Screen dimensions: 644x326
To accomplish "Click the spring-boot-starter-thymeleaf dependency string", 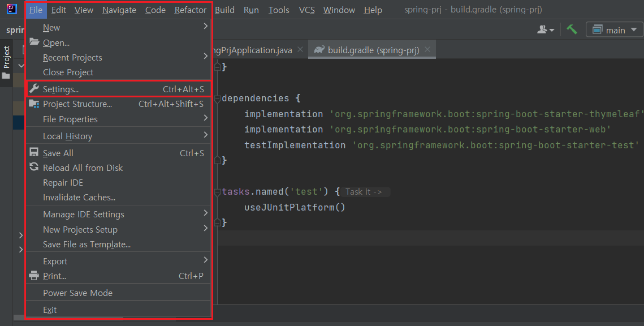I will point(486,114).
